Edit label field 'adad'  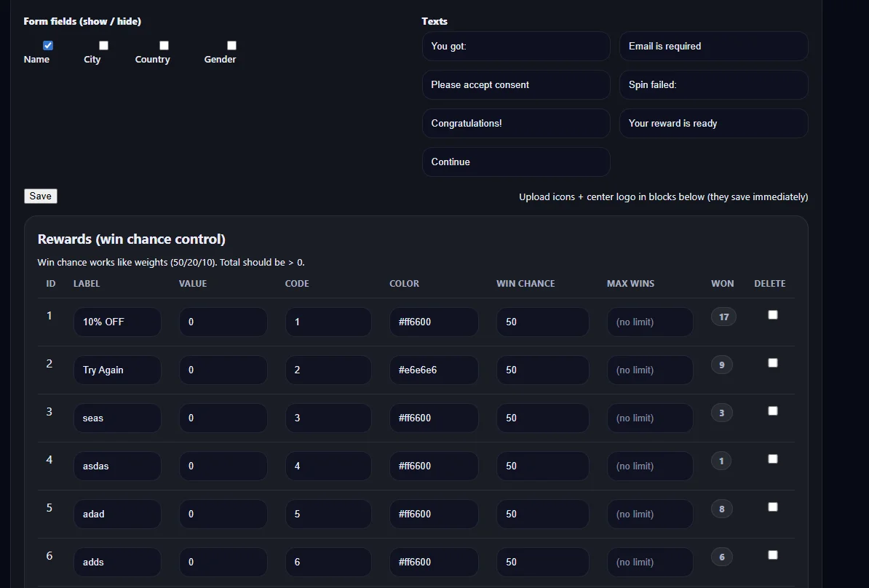[117, 514]
